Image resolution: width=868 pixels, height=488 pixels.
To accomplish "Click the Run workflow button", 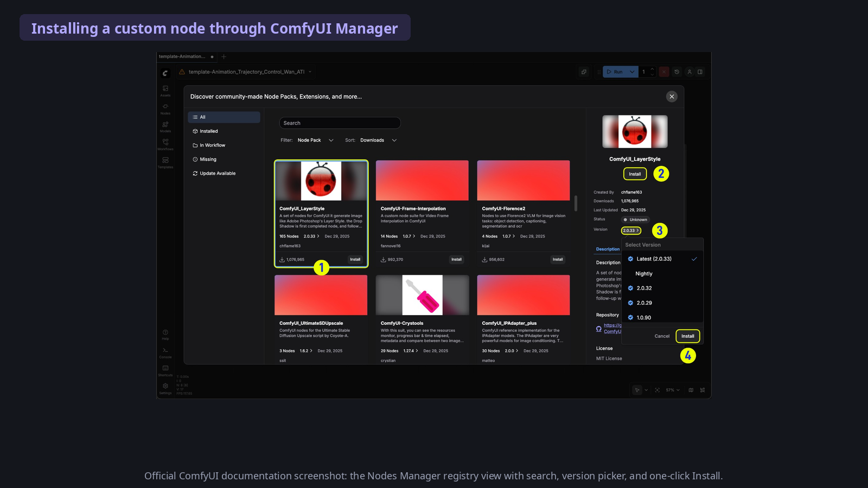I will 615,72.
